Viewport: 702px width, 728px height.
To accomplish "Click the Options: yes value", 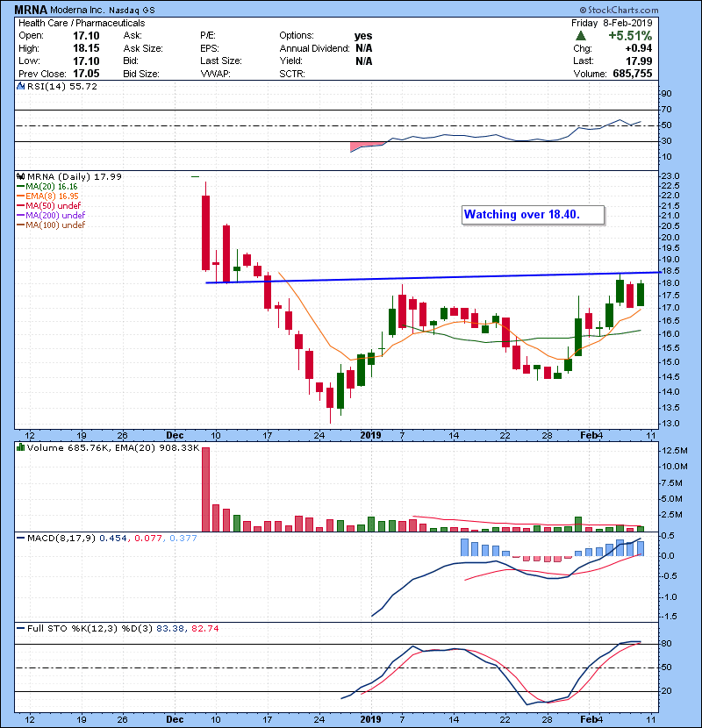I will tap(363, 36).
